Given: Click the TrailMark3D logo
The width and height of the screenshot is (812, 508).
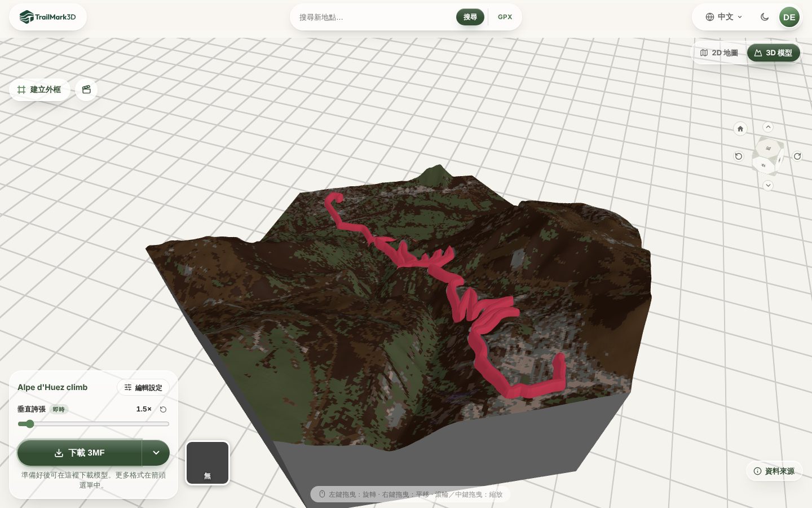Looking at the screenshot, I should [x=48, y=17].
